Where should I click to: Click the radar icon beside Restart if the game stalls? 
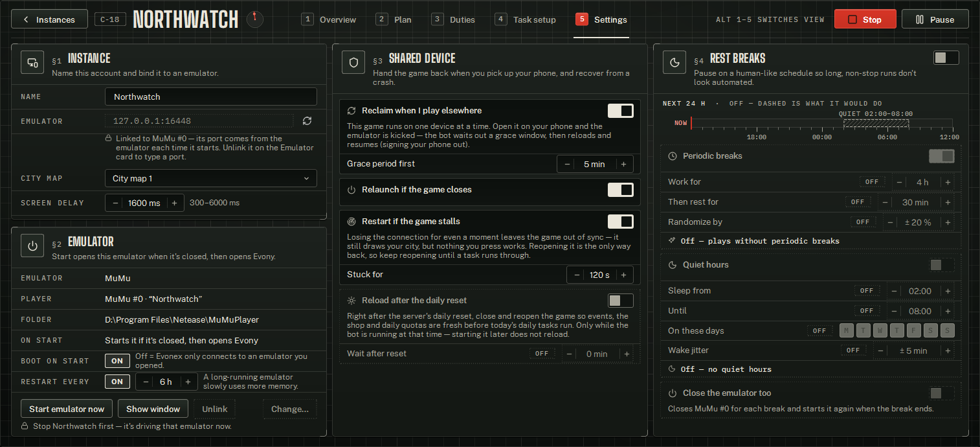[x=351, y=222]
